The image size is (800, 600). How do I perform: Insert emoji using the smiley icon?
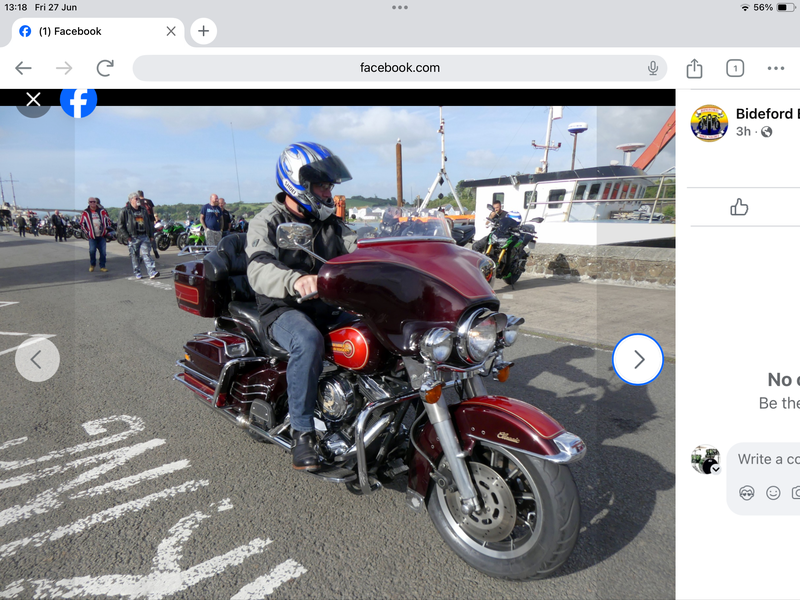click(x=773, y=492)
